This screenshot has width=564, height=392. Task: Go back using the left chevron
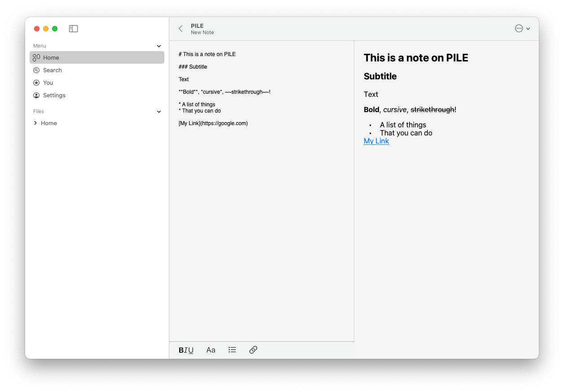(181, 29)
